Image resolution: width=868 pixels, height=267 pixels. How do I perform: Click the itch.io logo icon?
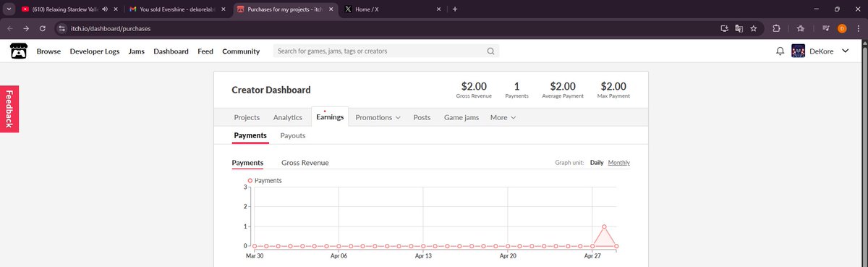pos(18,51)
